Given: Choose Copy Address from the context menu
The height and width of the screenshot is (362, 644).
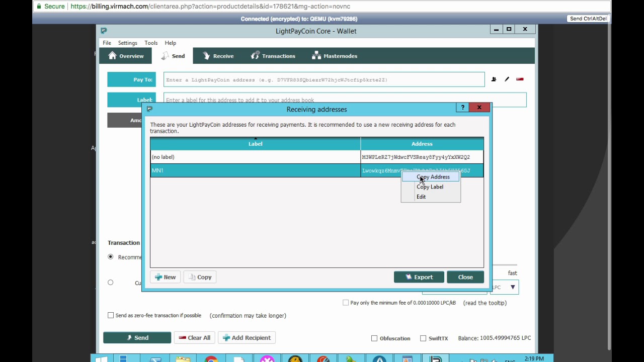Looking at the screenshot, I should [x=431, y=177].
